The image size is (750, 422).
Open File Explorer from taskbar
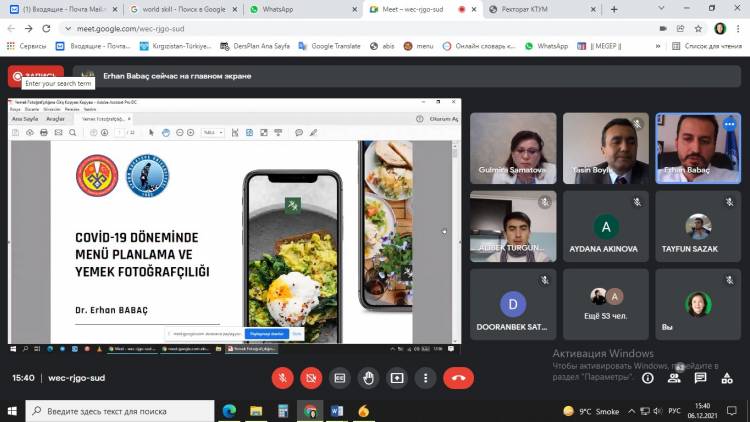256,411
